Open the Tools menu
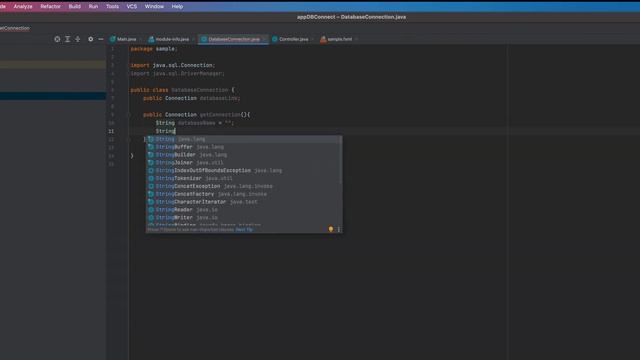The height and width of the screenshot is (360, 640). [112, 7]
